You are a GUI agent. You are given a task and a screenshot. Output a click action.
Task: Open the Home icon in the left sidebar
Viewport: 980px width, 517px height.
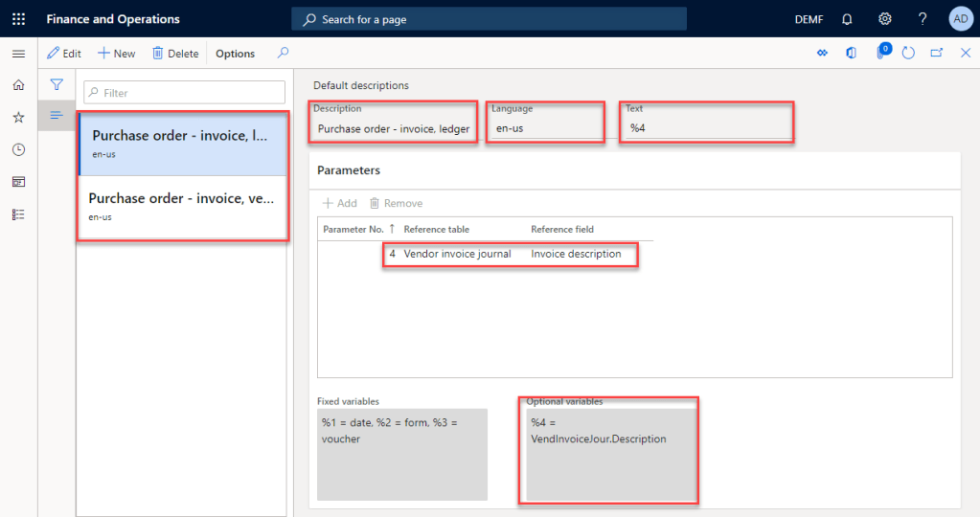18,85
